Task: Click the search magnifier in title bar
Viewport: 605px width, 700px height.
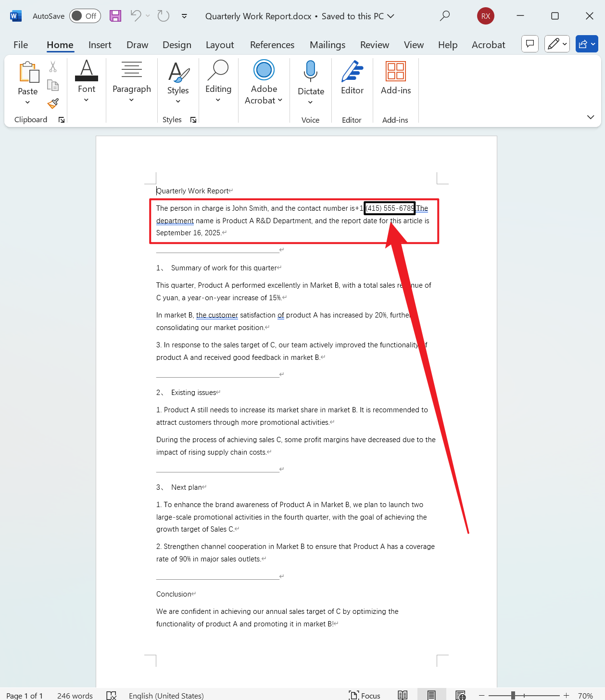Action: coord(445,16)
